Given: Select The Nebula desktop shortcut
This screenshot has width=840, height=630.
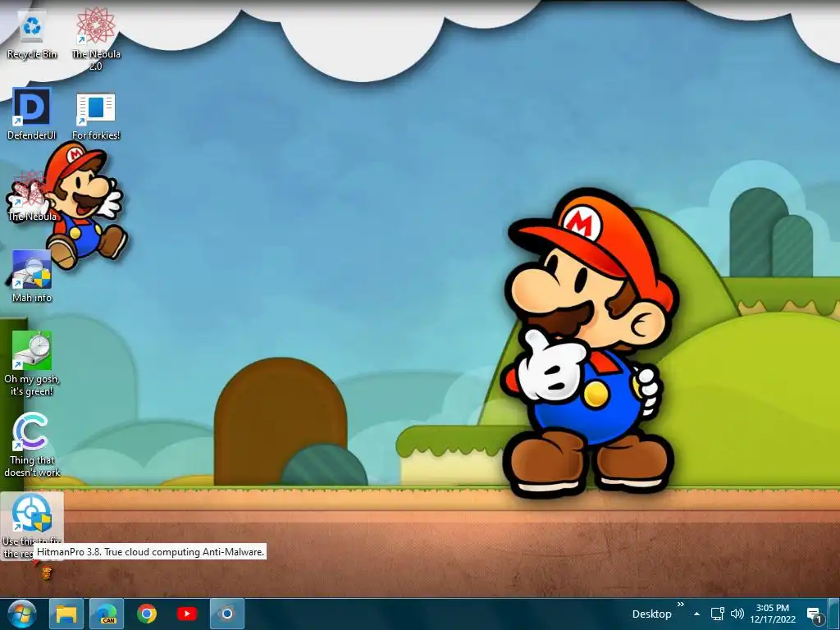Looking at the screenshot, I should [32, 196].
